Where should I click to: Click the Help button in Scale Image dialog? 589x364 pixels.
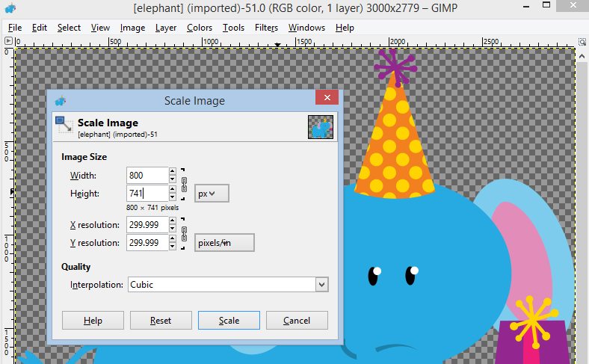(x=93, y=321)
